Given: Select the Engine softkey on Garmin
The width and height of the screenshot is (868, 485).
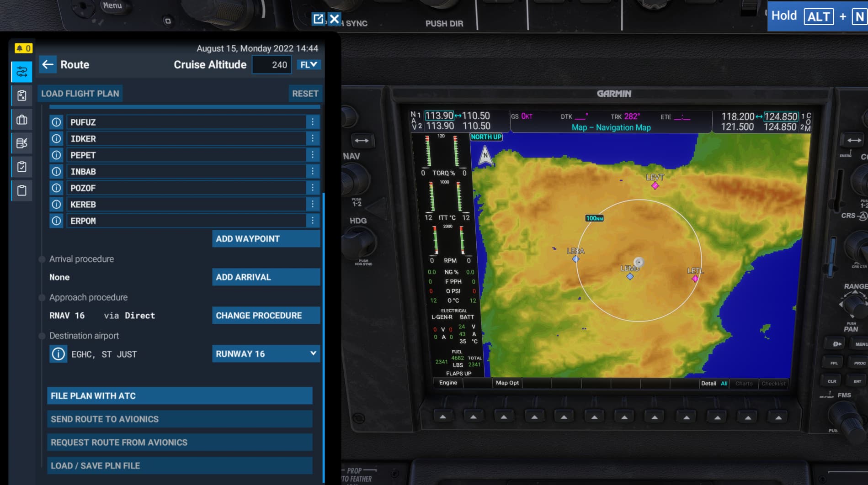Looking at the screenshot, I should click(x=448, y=383).
